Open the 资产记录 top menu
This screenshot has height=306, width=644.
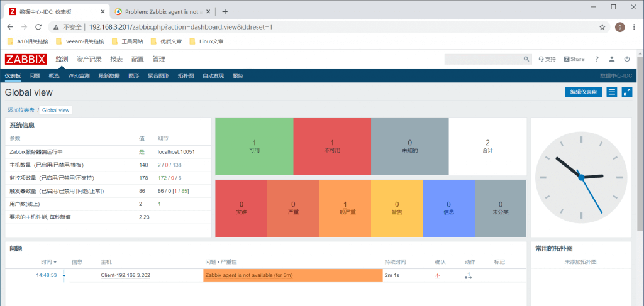89,59
